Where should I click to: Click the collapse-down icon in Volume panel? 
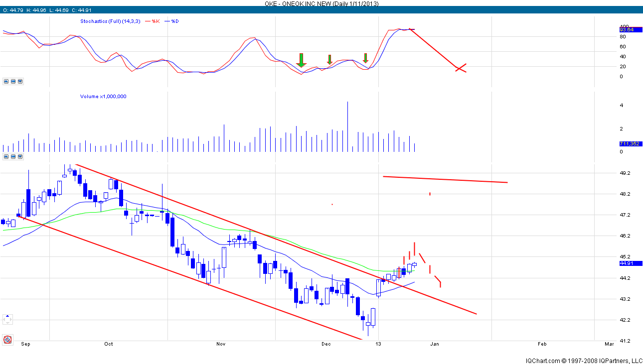(x=20, y=157)
